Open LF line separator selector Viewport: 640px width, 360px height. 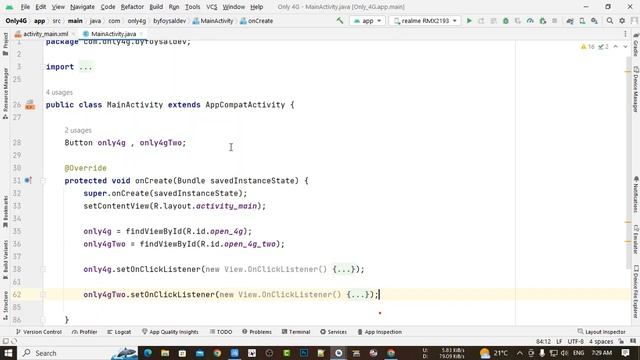click(x=559, y=342)
